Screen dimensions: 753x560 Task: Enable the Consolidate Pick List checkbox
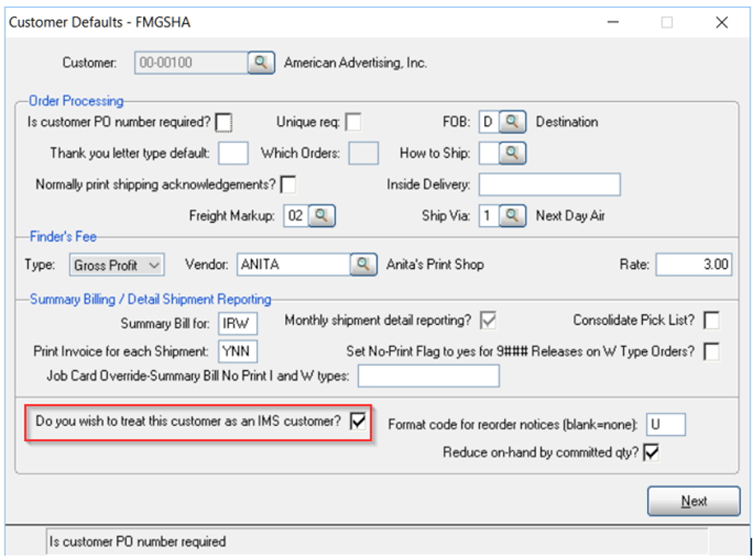711,321
